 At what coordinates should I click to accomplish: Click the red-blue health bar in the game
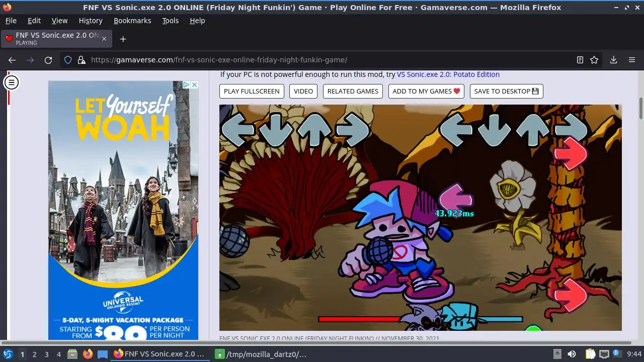coord(421,319)
